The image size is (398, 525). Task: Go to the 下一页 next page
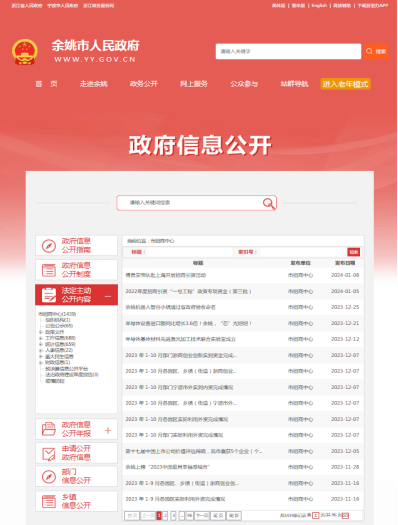coord(202,516)
